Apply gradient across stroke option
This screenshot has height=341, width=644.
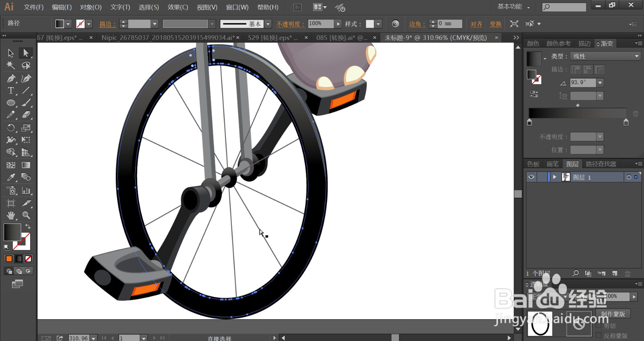[599, 70]
